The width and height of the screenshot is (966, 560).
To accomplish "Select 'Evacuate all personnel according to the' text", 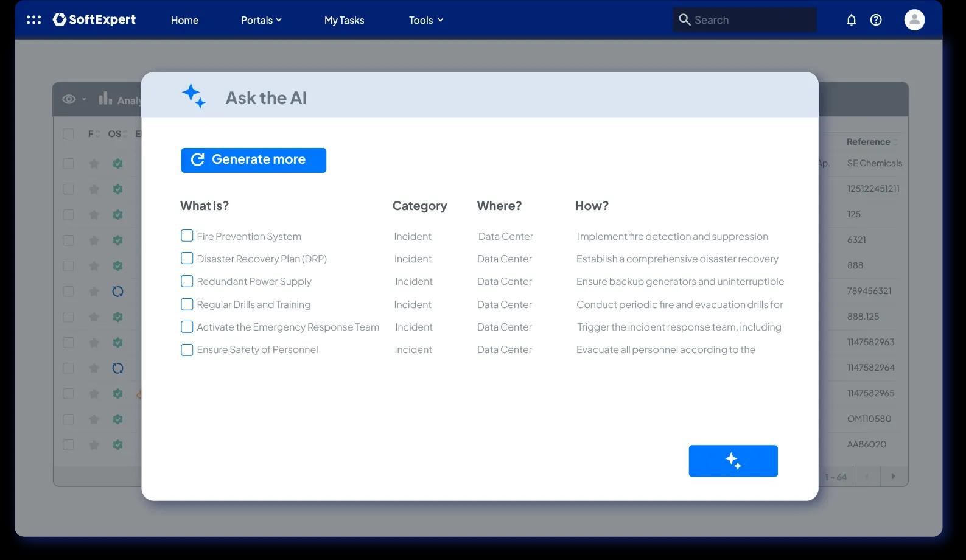I will coord(665,349).
